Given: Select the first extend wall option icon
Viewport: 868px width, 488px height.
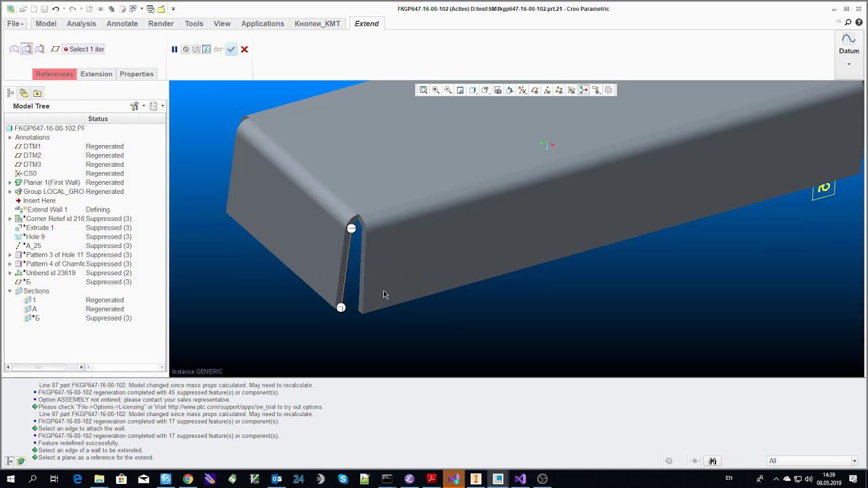Looking at the screenshot, I should point(14,49).
